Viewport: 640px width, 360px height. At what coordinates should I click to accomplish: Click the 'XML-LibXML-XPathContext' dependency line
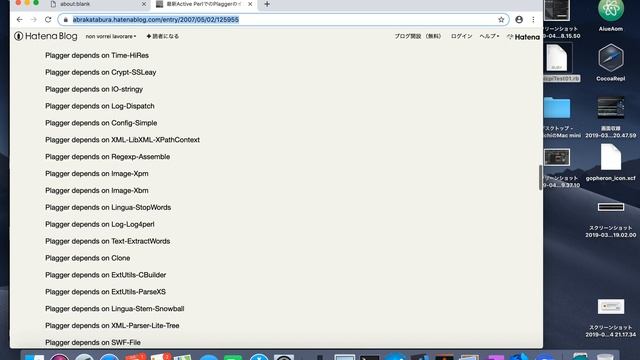pos(122,140)
